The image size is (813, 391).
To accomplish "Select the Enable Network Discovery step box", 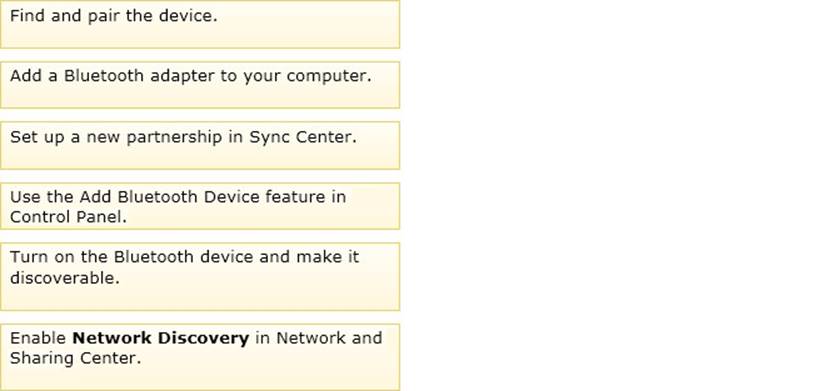I will (200, 357).
